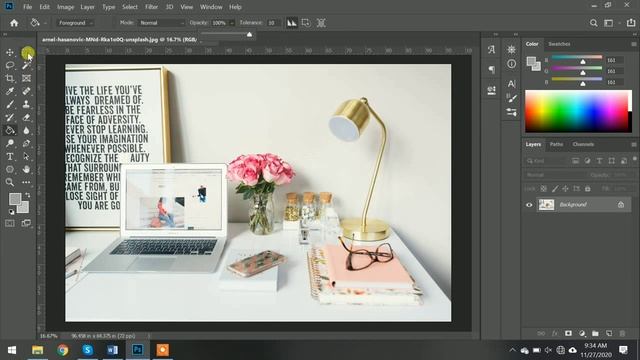Select the Blur tool
The width and height of the screenshot is (640, 360).
point(27,131)
